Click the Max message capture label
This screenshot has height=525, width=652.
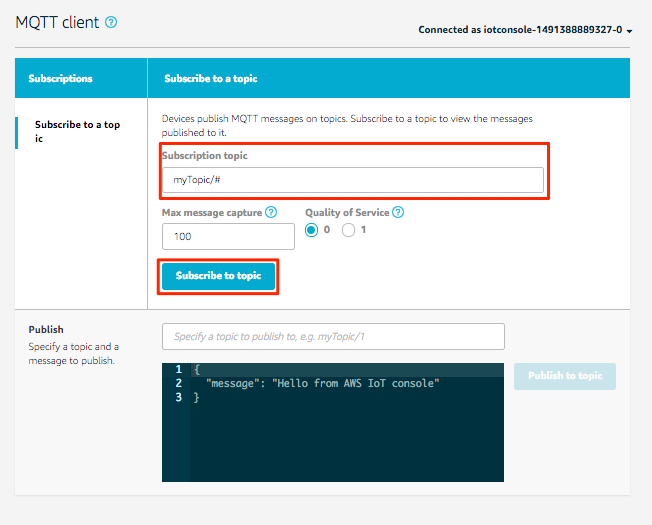click(212, 213)
